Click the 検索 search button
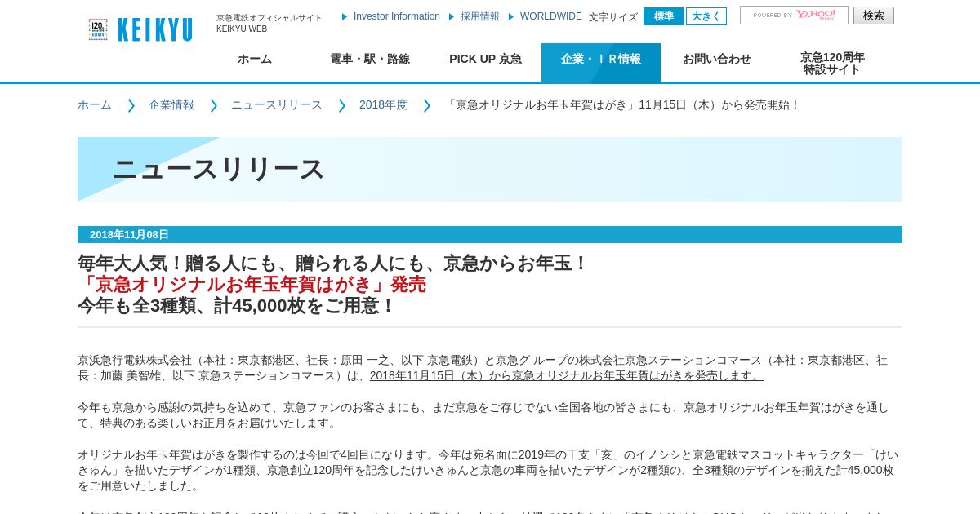The height and width of the screenshot is (514, 980). [x=874, y=16]
